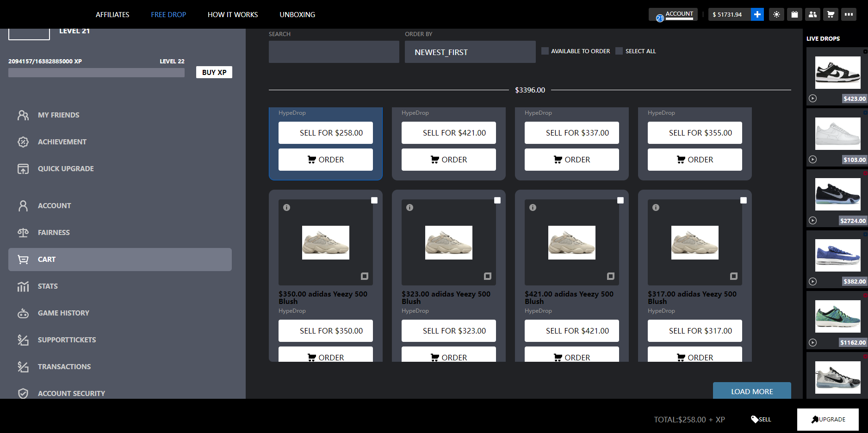Click the Buy XP button
This screenshot has height=433, width=868.
click(214, 72)
